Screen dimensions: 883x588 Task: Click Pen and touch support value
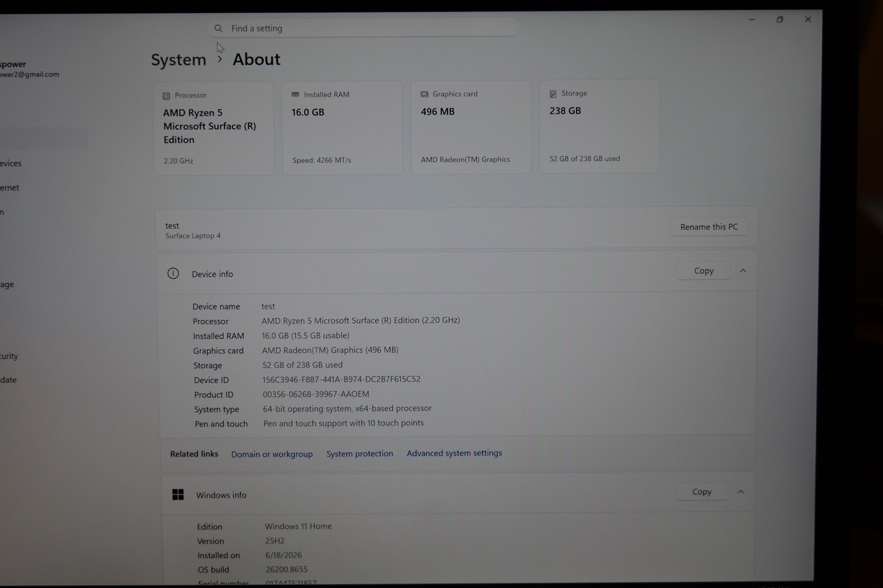343,423
